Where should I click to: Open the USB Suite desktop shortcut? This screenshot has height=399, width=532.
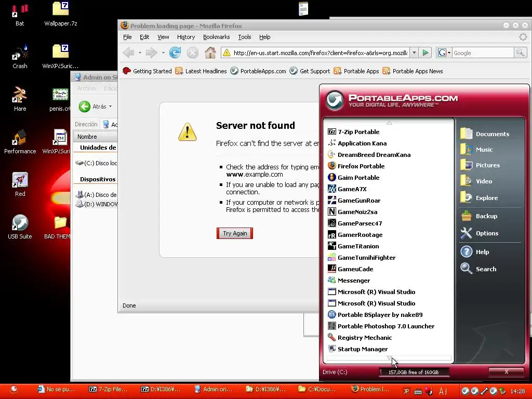click(20, 227)
